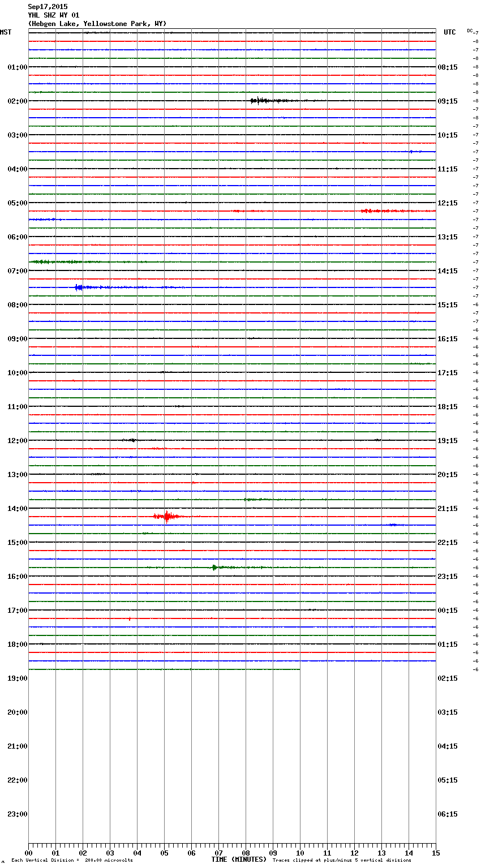Viewport: 481px width, 868px height.
Task: Click the TIME (MINUTES) axis title
Action: [x=239, y=860]
